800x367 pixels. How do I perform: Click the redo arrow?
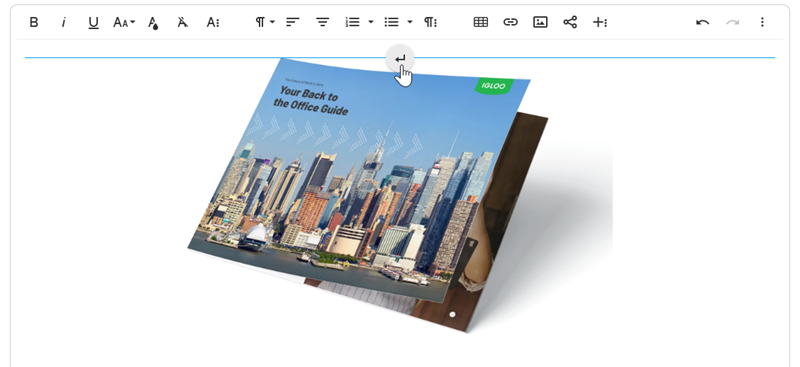pyautogui.click(x=733, y=22)
